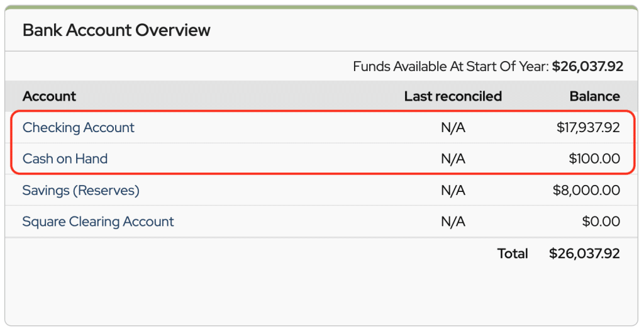Click the Funds Available At Start Of Year amount
The image size is (644, 331).
pyautogui.click(x=588, y=66)
